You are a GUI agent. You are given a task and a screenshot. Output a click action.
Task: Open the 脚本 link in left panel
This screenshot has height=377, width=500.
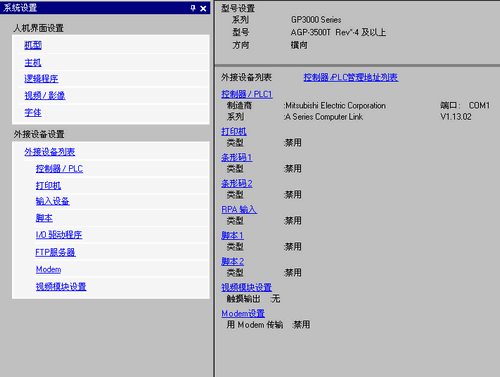(44, 218)
